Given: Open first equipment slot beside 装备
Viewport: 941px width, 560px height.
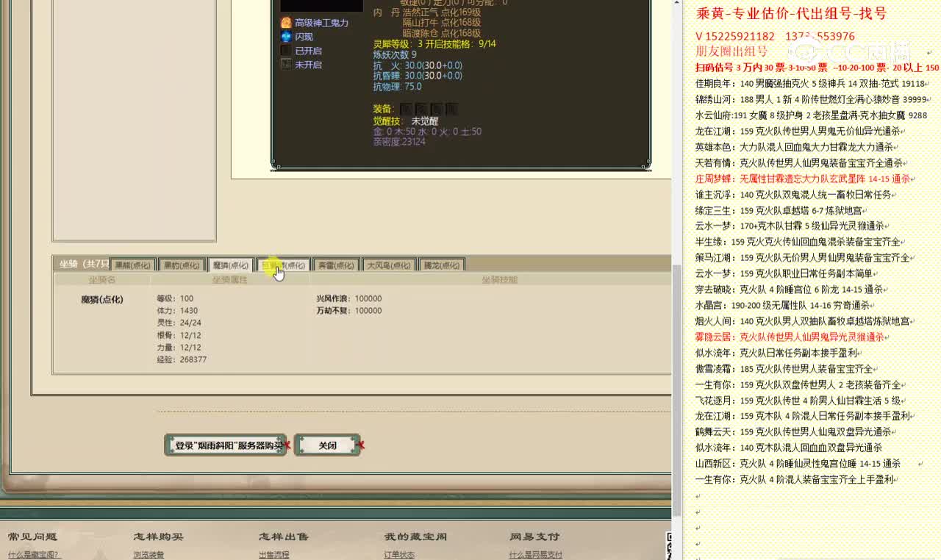Looking at the screenshot, I should pyautogui.click(x=407, y=109).
